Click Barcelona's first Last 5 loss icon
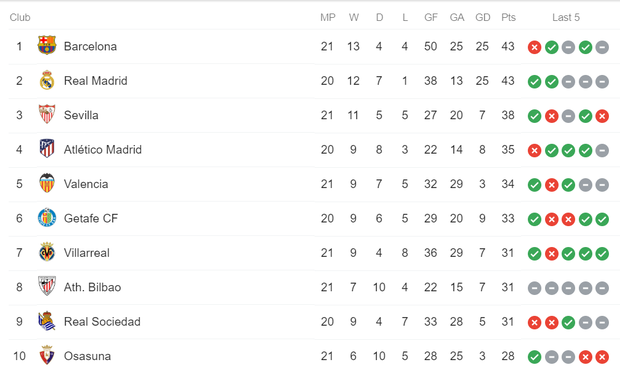 (534, 47)
